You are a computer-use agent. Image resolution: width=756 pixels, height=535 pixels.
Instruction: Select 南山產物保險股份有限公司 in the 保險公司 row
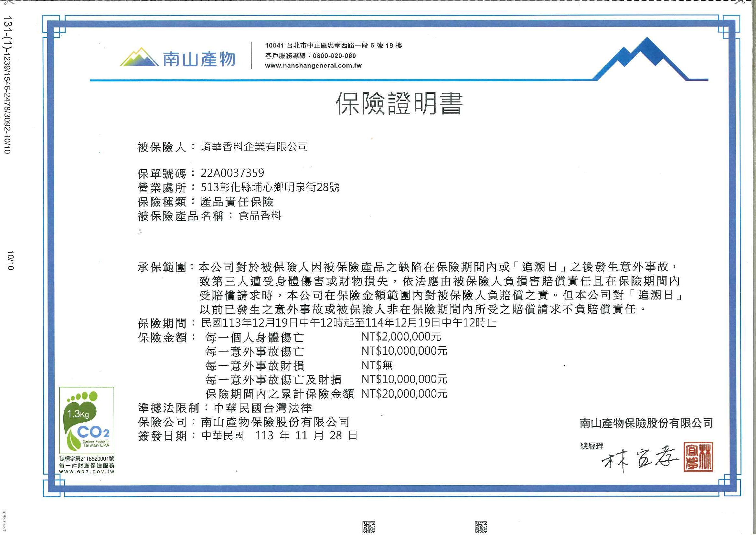tap(275, 422)
